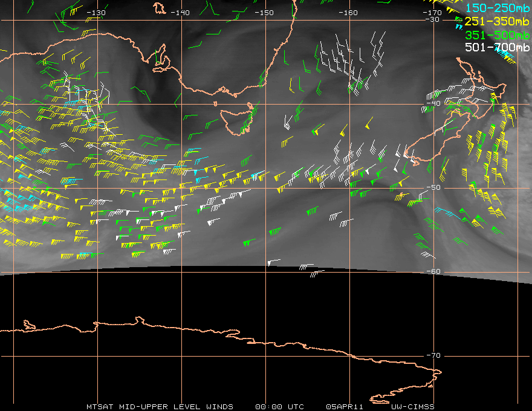Image resolution: width=532 pixels, height=411 pixels.
Task: Click the -40 latitude label
Action: [433, 103]
